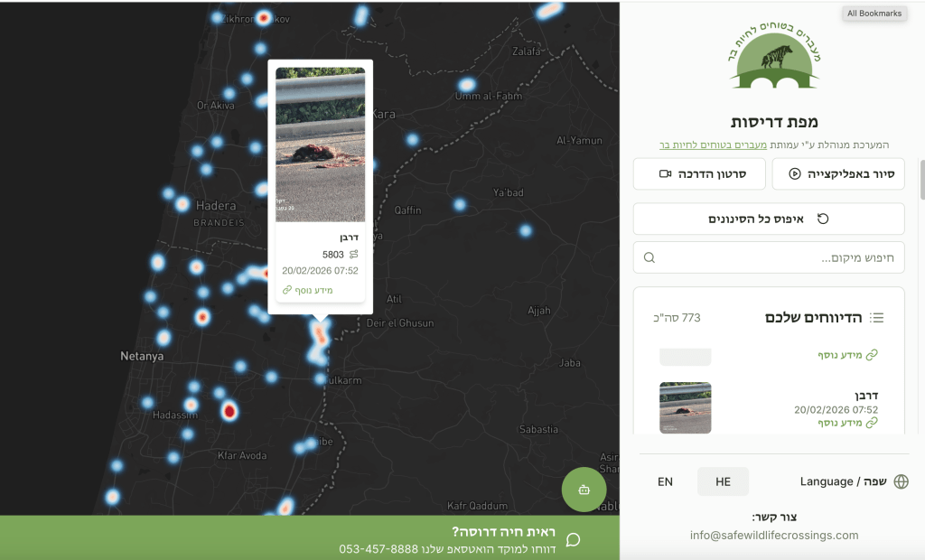Reset filters with איפוס כל הסינונים
The image size is (925, 560).
coord(769,219)
